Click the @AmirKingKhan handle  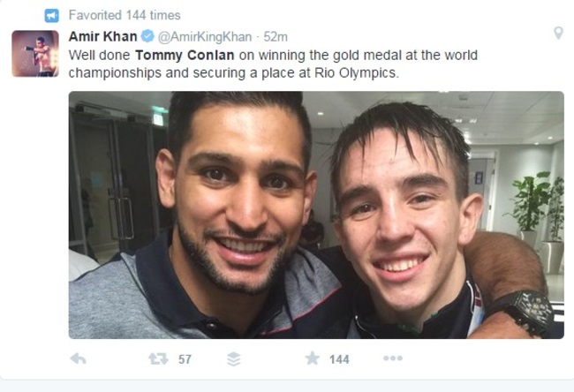click(205, 36)
